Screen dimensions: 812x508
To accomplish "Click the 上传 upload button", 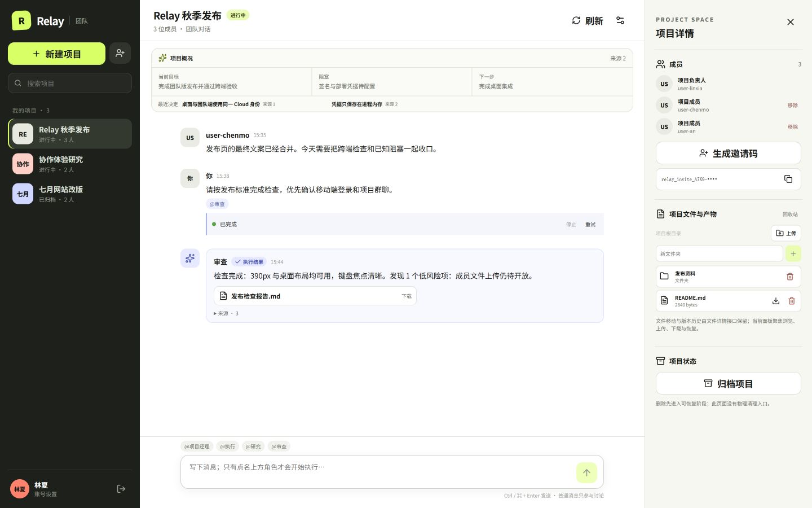I will [786, 233].
